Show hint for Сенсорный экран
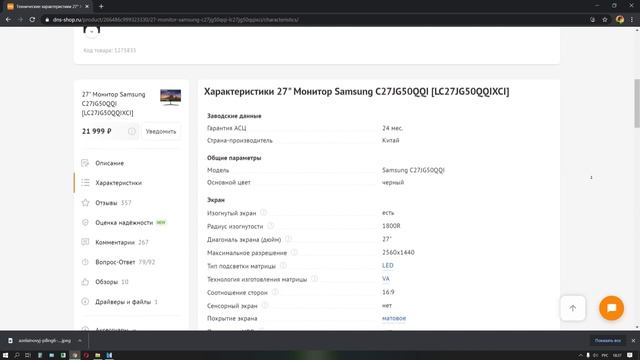 265,305
